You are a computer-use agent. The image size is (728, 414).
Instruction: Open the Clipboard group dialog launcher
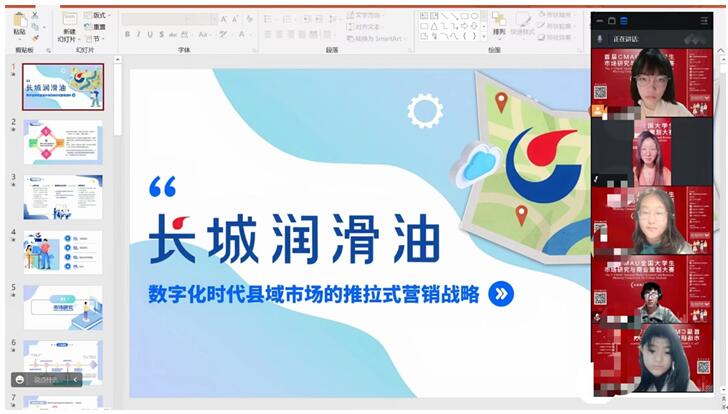point(48,50)
